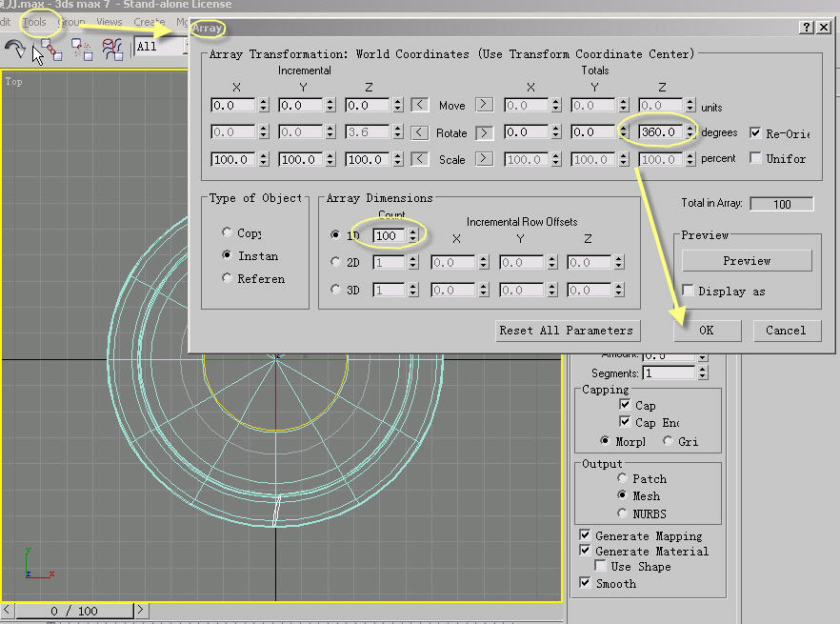Click the Incremental Move Z field
The height and width of the screenshot is (624, 840).
pos(368,105)
